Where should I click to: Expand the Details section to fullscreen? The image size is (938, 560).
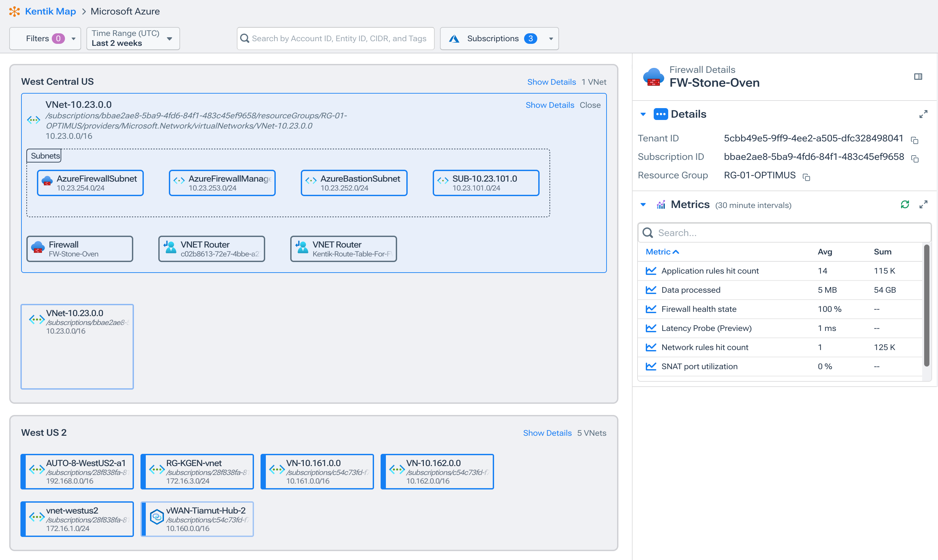click(924, 114)
